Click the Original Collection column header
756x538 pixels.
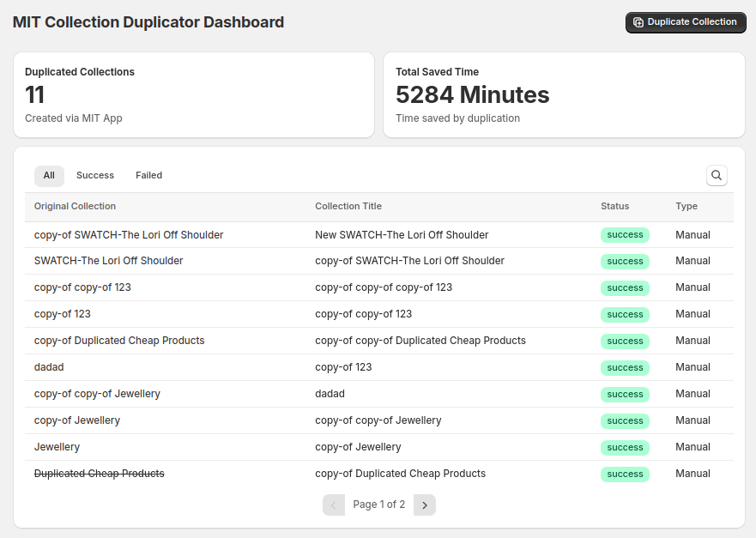pyautogui.click(x=75, y=206)
